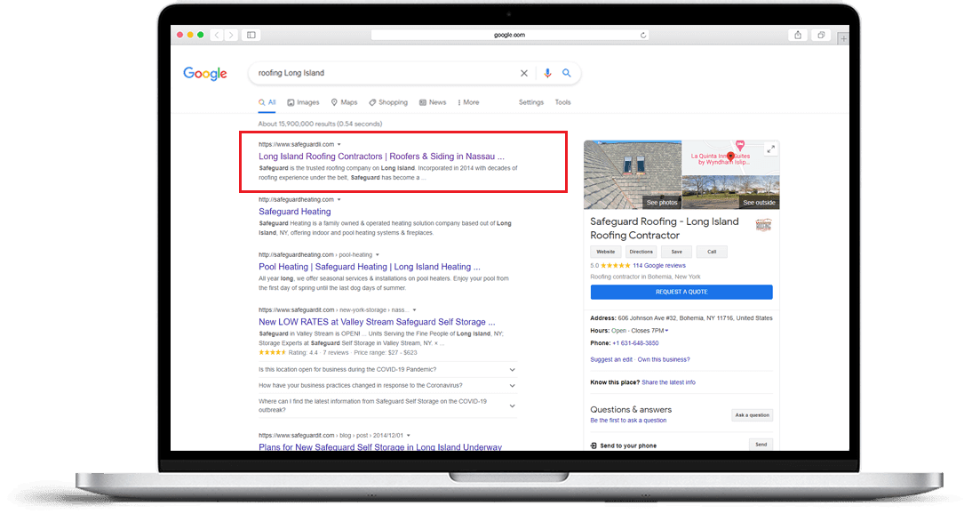980x514 pixels.
Task: Click the Call button
Action: [x=712, y=252]
